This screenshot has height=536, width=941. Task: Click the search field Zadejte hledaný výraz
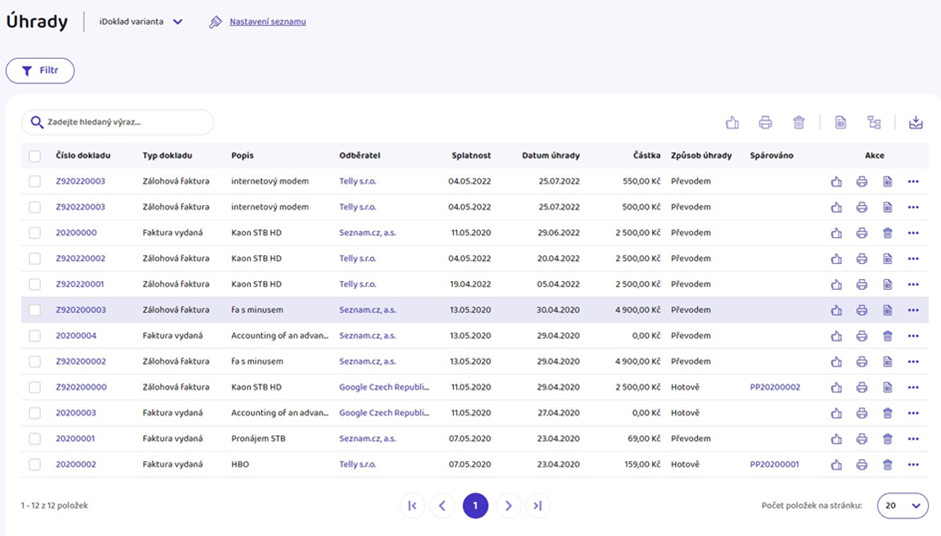tap(118, 122)
